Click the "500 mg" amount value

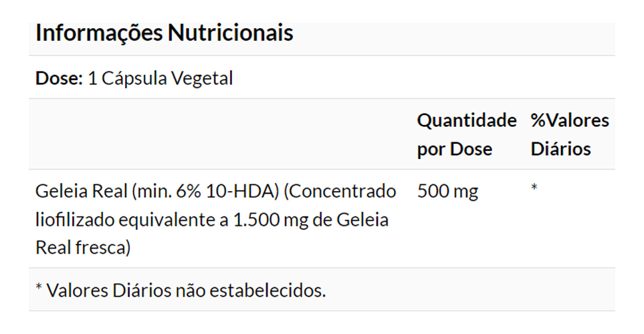(447, 192)
